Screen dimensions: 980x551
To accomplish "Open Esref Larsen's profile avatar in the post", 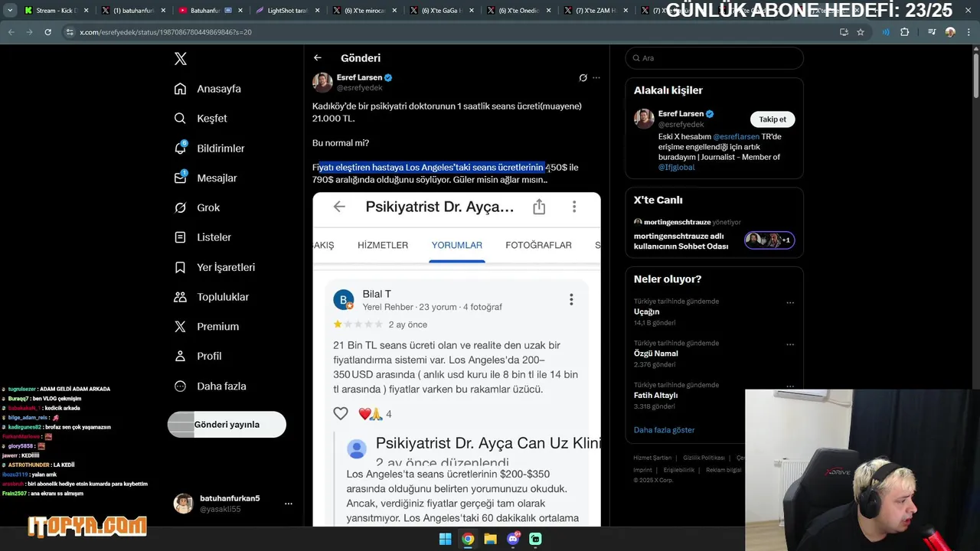I will (x=322, y=82).
